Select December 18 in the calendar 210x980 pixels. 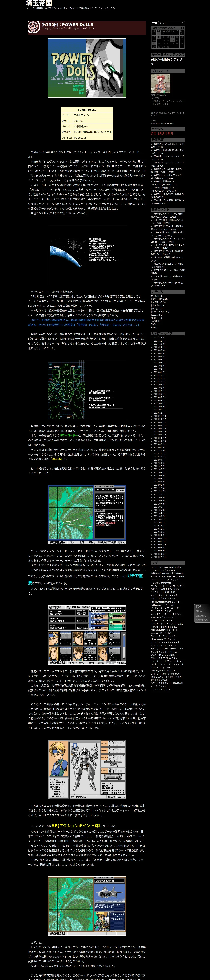[173, 40]
